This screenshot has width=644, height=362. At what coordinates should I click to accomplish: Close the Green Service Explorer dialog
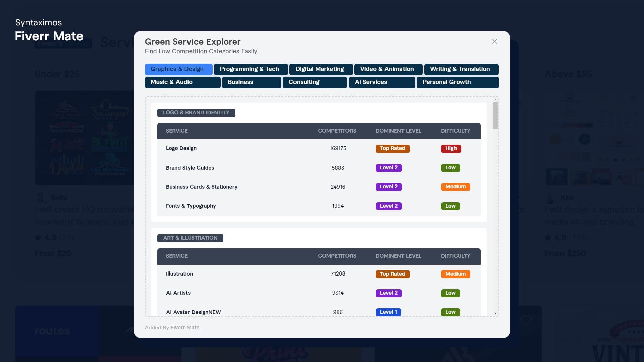pyautogui.click(x=494, y=41)
